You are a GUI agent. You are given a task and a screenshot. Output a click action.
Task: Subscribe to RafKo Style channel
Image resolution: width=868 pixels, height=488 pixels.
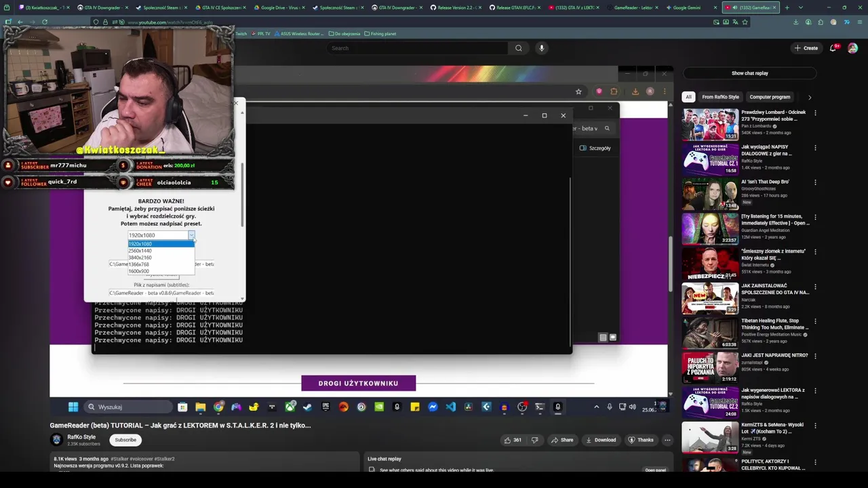click(x=125, y=440)
